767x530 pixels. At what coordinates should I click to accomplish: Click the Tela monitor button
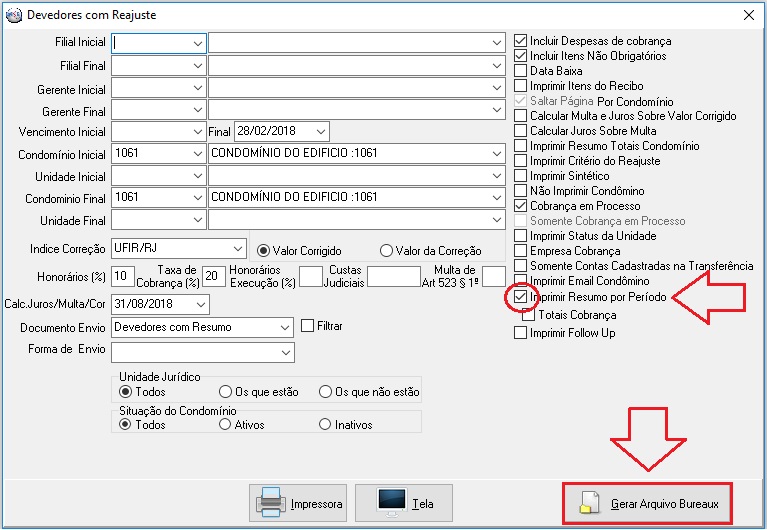[405, 504]
